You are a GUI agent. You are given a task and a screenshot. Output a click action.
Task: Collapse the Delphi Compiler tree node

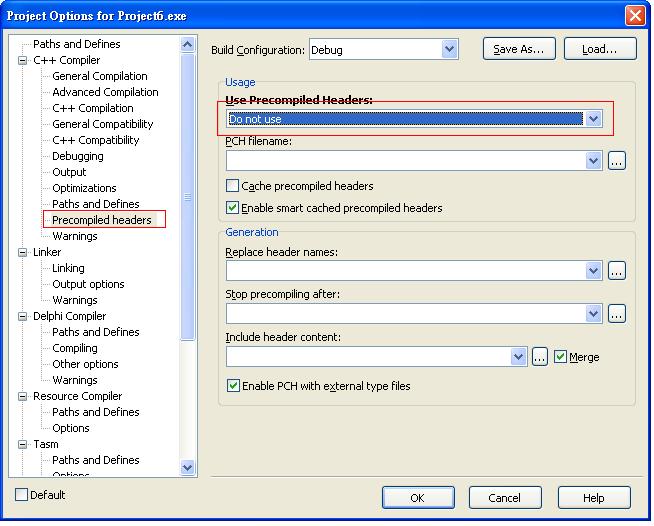tap(23, 316)
